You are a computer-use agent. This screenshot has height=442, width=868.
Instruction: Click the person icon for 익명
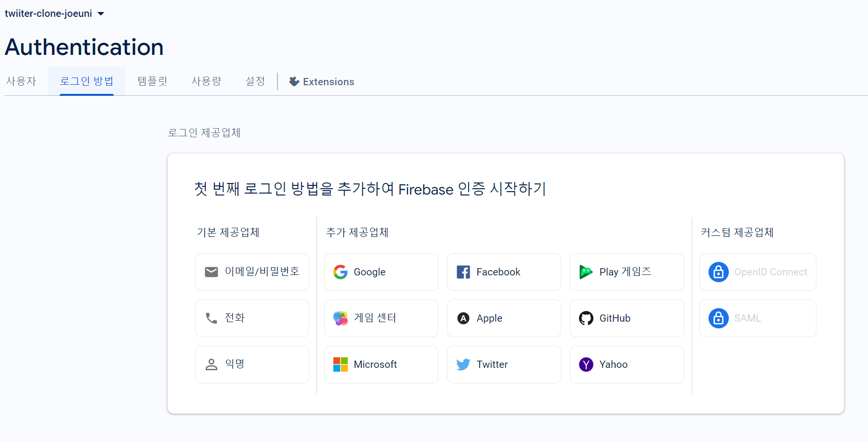[211, 364]
